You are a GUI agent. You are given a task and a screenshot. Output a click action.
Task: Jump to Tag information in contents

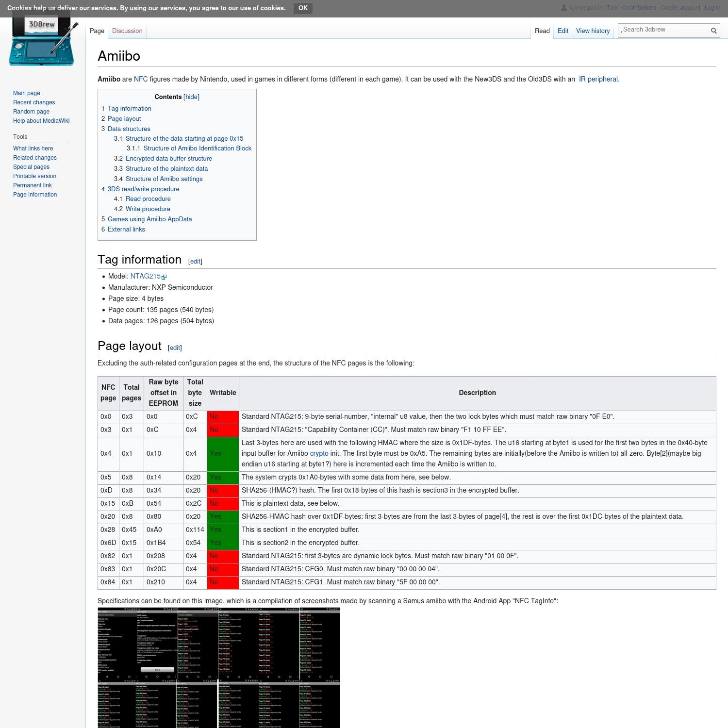(130, 109)
